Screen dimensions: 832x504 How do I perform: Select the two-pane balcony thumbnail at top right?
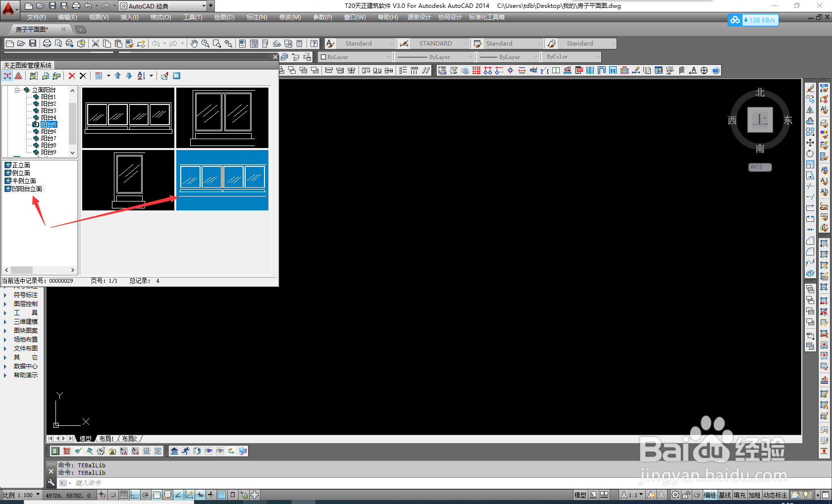(222, 118)
